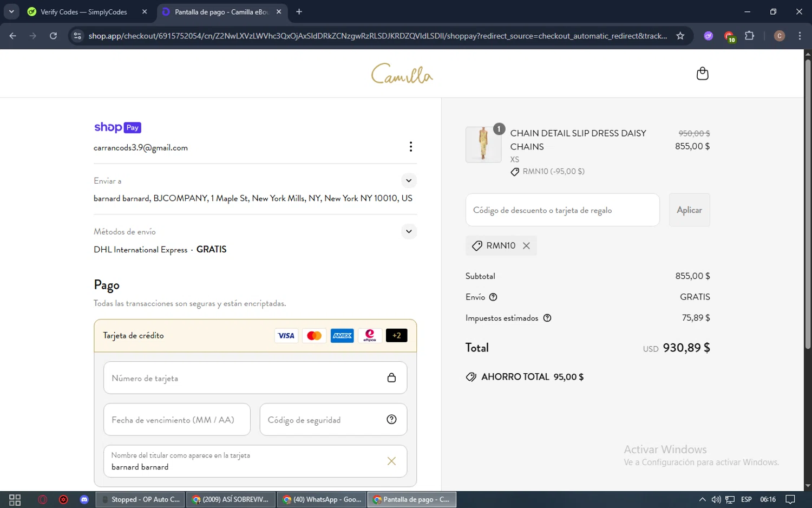
Task: Open Discord from the taskbar
Action: pyautogui.click(x=84, y=499)
